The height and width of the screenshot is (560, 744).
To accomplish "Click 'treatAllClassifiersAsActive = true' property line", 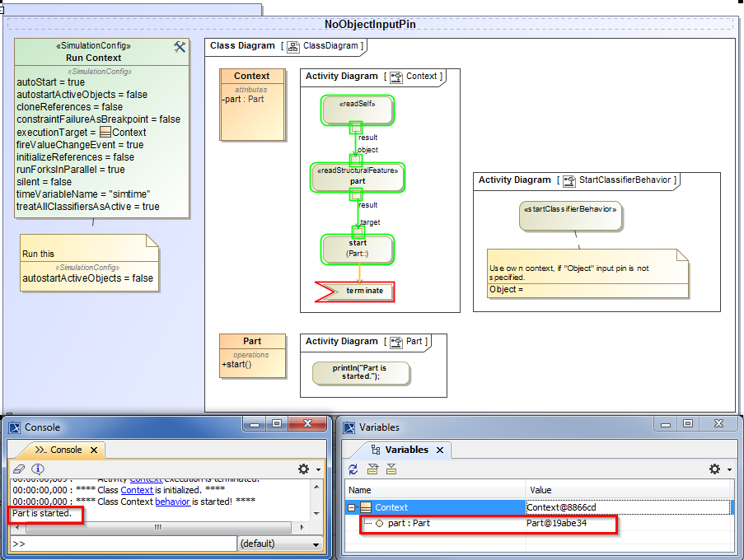I will click(x=88, y=207).
